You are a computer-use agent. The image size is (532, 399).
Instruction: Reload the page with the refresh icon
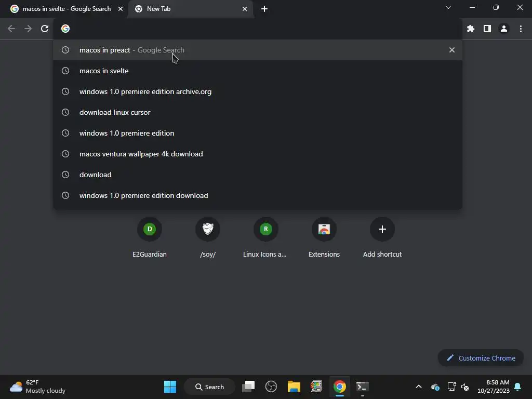pos(45,29)
